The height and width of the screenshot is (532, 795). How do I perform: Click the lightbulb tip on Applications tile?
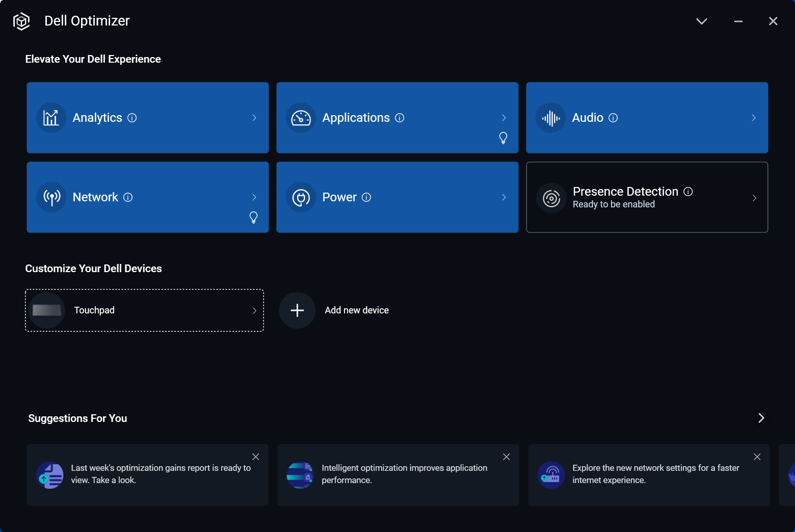503,138
